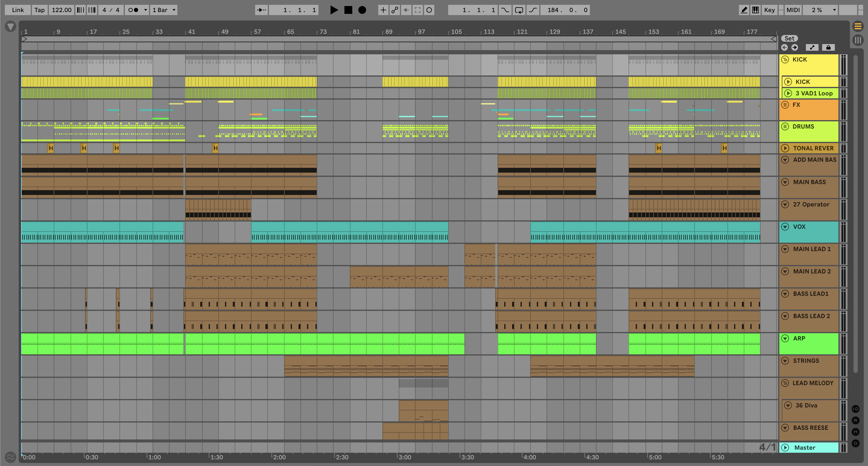
Task: Collapse the MAIN BASS track fold arrow
Action: 785,182
